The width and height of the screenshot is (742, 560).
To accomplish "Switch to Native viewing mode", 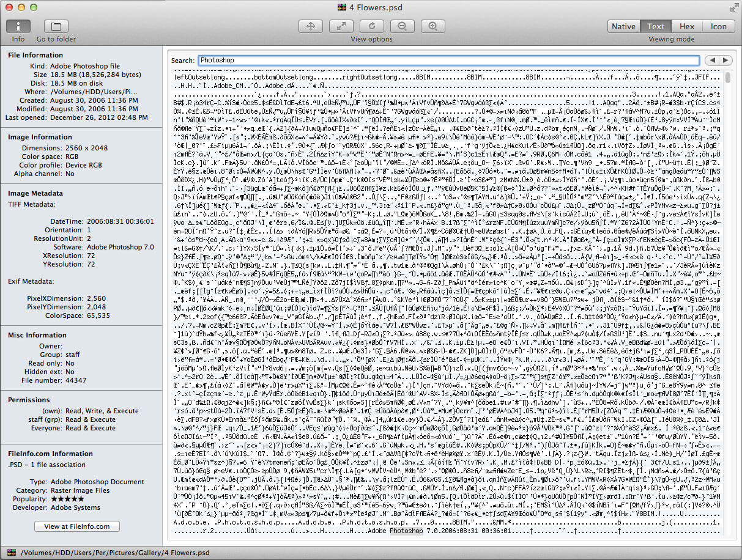I will (623, 26).
